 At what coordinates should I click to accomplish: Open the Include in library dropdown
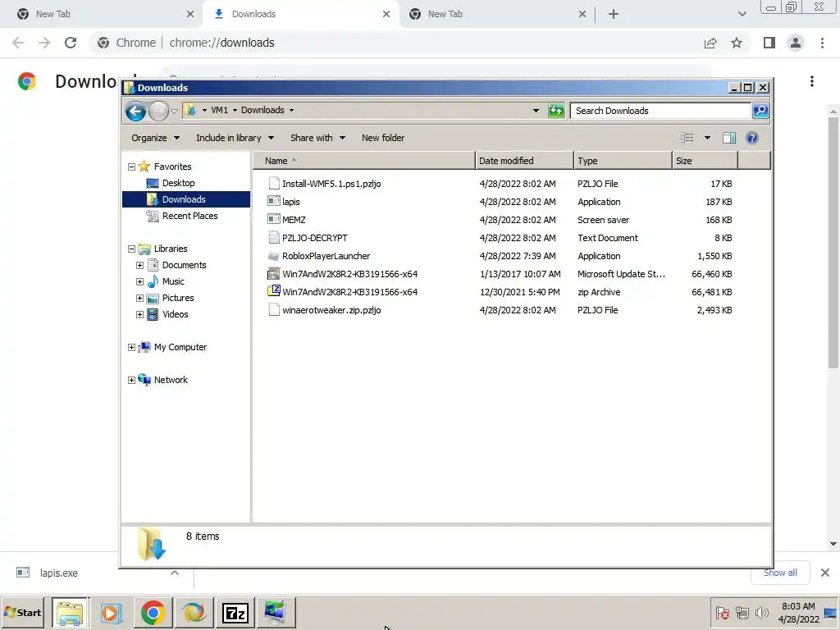point(235,138)
